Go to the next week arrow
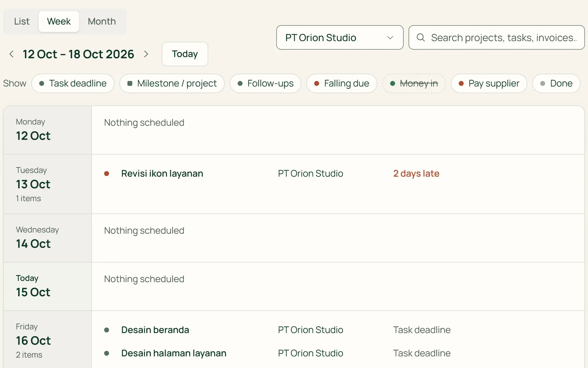This screenshot has height=368, width=588. pyautogui.click(x=146, y=54)
